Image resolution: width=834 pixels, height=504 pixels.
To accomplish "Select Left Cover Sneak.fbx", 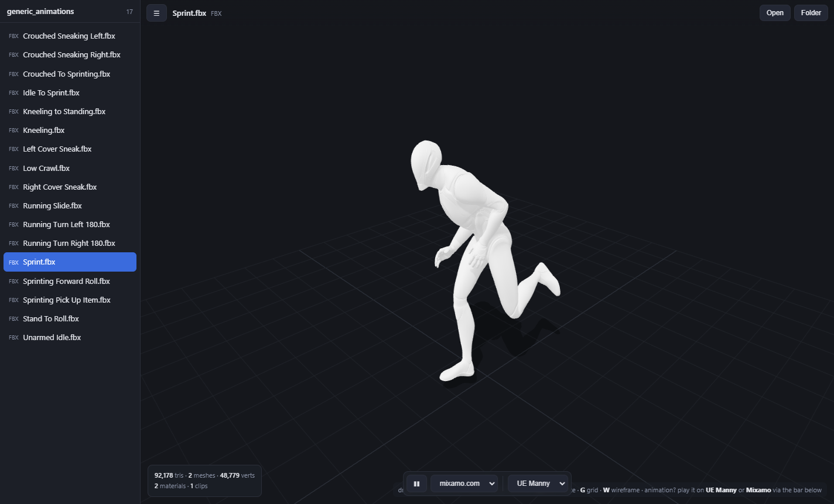I will (70, 149).
